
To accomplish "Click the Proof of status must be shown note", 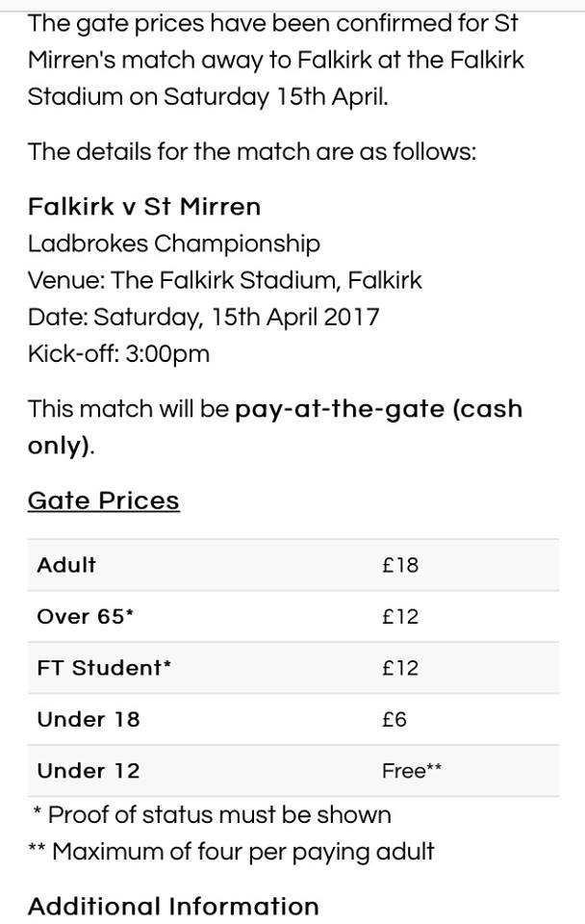I will (212, 815).
